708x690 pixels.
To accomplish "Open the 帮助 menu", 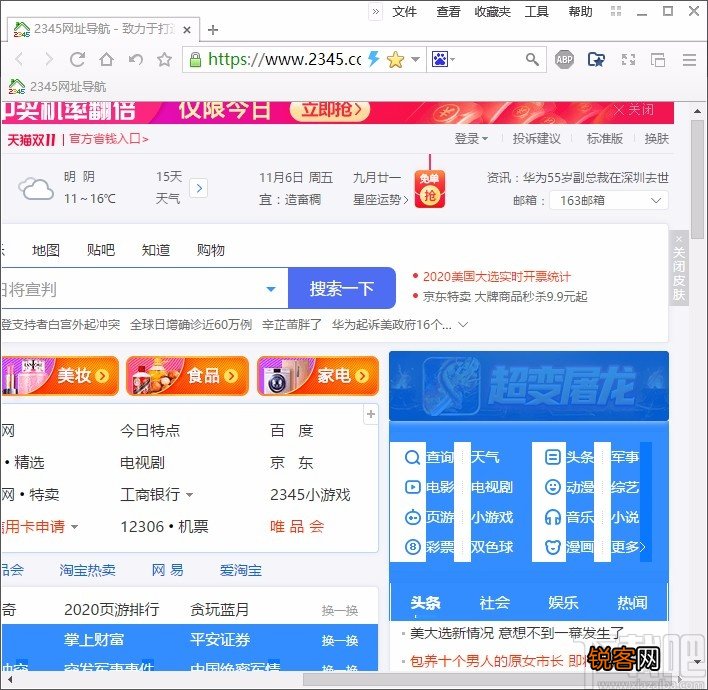I will [580, 12].
